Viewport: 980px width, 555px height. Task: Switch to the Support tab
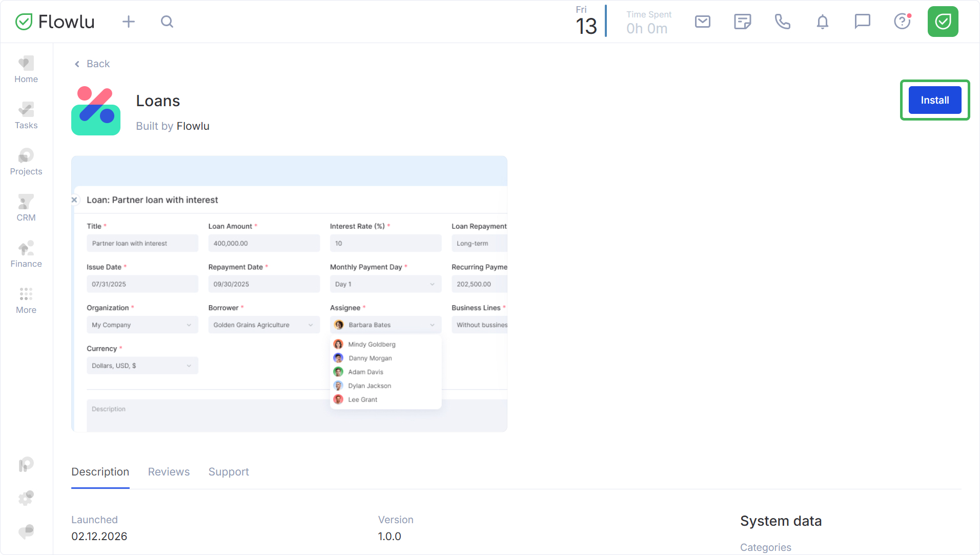(229, 472)
